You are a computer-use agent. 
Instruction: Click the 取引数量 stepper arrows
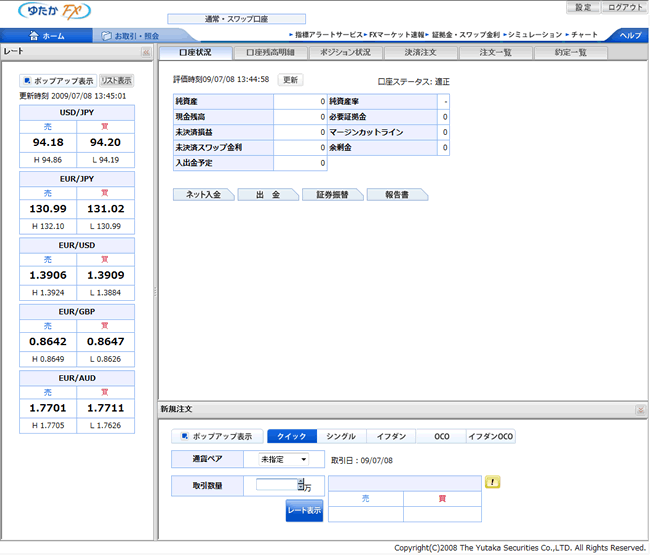pyautogui.click(x=301, y=484)
